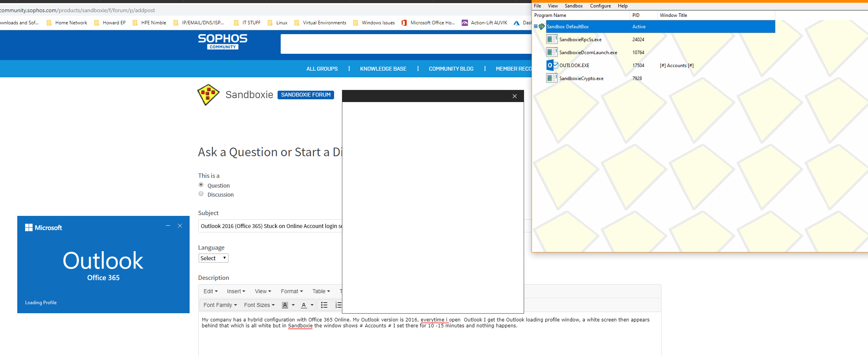Viewport: 868px width, 356px height.
Task: Open the View menu in Sandboxie Control
Action: [553, 6]
